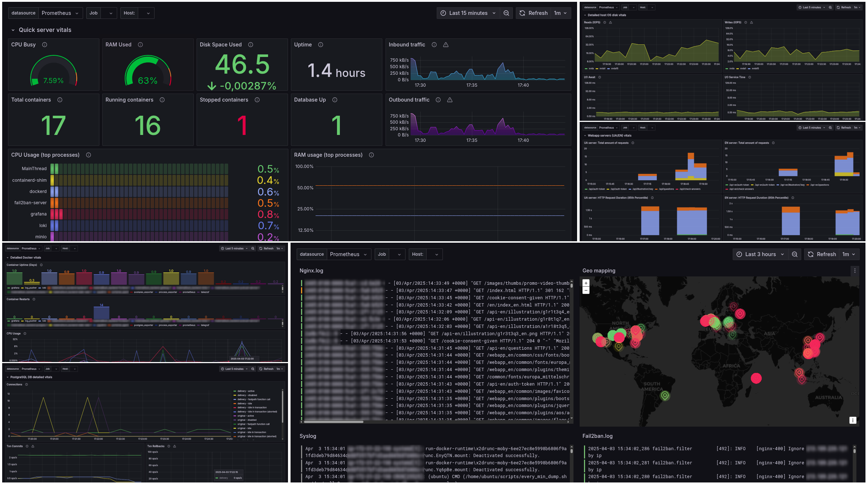
Task: Show the RAM Used panel info icon
Action: (140, 45)
